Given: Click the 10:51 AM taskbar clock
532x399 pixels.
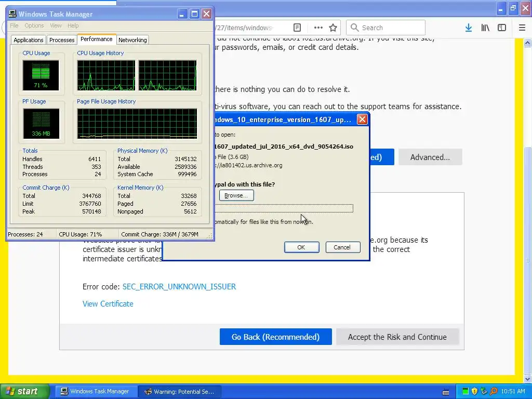Looking at the screenshot, I should (513, 391).
